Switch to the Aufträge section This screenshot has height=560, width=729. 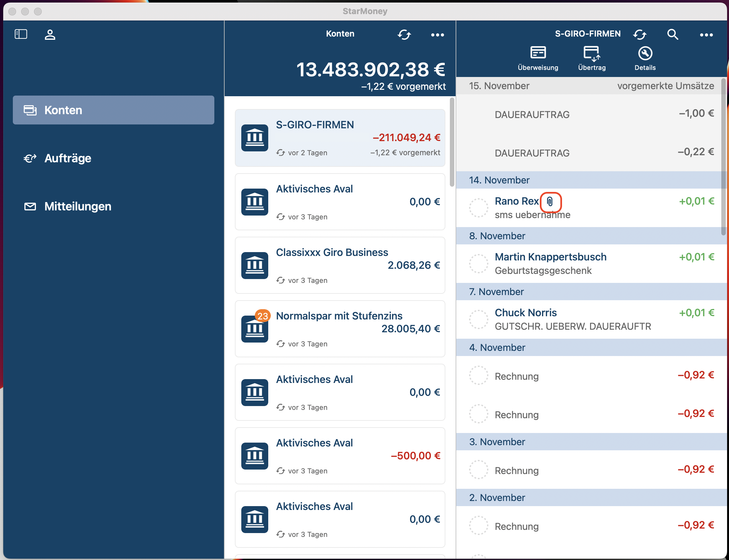[x=67, y=158]
